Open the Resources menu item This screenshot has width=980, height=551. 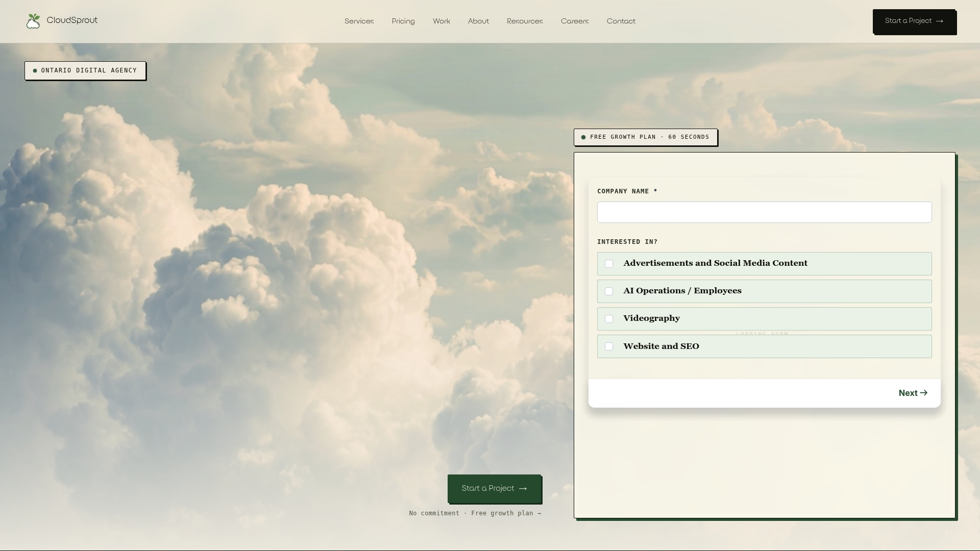(525, 21)
